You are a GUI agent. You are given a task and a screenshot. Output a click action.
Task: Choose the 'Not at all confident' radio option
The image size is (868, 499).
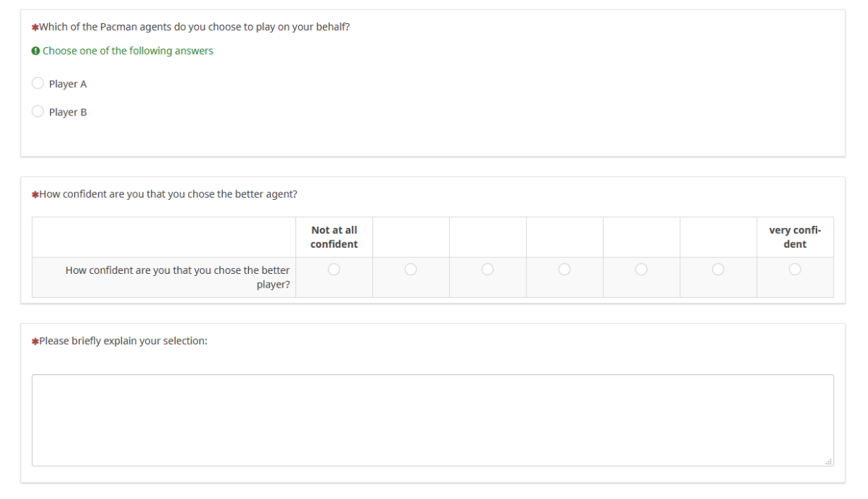[334, 269]
